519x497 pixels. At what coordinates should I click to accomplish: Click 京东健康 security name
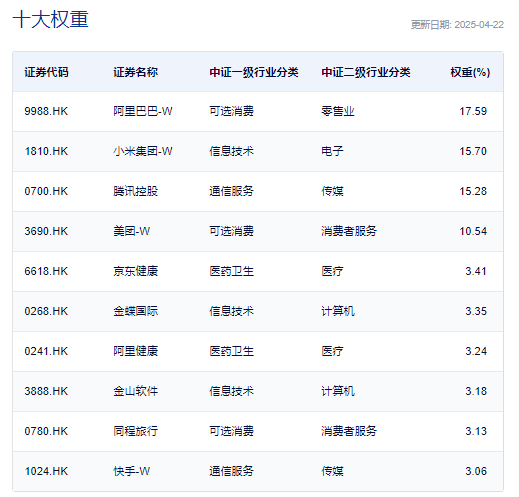[135, 271]
